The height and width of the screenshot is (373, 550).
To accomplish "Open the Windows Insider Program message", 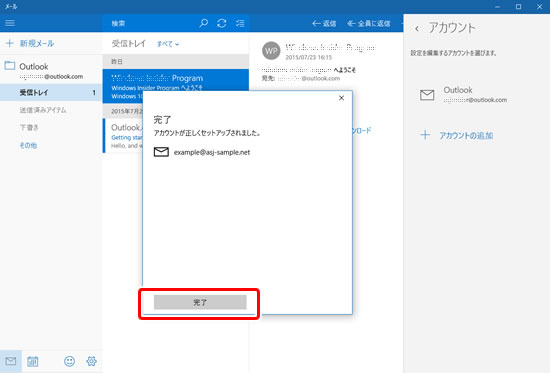I will (176, 86).
